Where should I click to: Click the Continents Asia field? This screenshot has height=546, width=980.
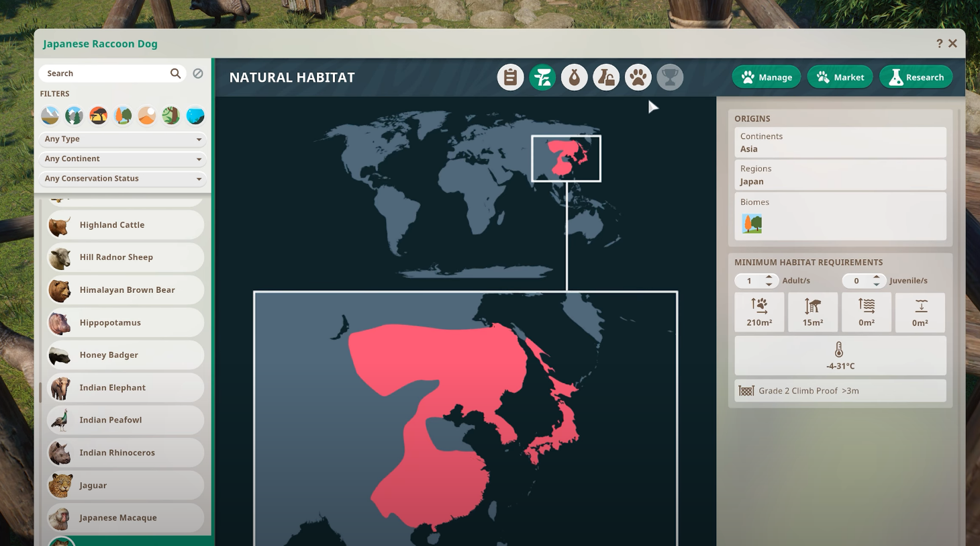click(x=840, y=142)
